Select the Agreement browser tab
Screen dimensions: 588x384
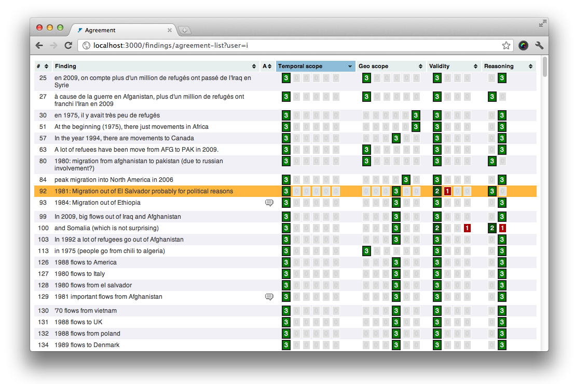(124, 30)
